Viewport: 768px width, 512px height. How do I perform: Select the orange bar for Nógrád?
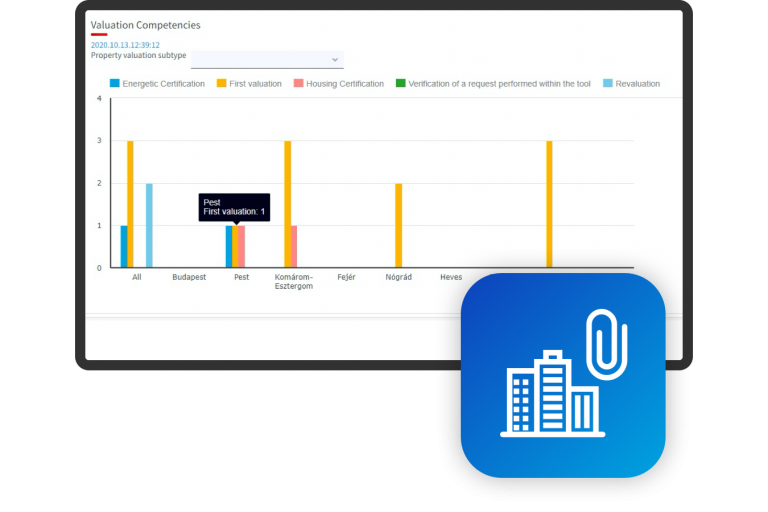pos(398,225)
